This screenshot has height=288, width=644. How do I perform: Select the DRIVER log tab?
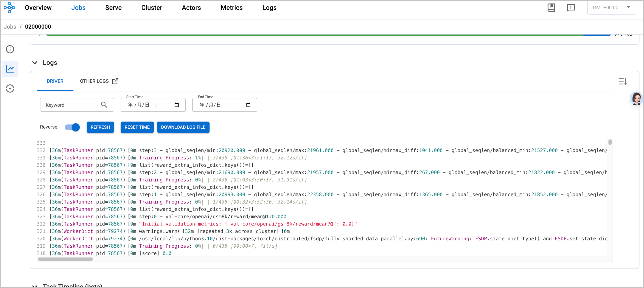tap(55, 81)
